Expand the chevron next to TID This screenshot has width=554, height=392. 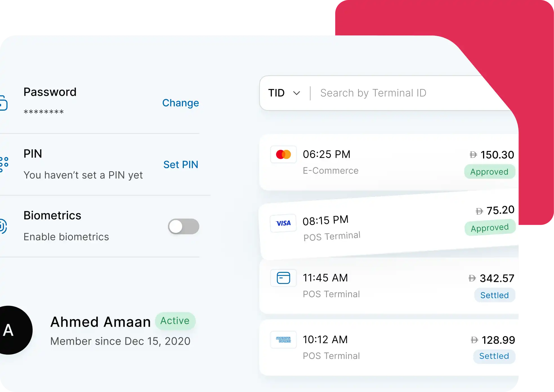coord(296,93)
